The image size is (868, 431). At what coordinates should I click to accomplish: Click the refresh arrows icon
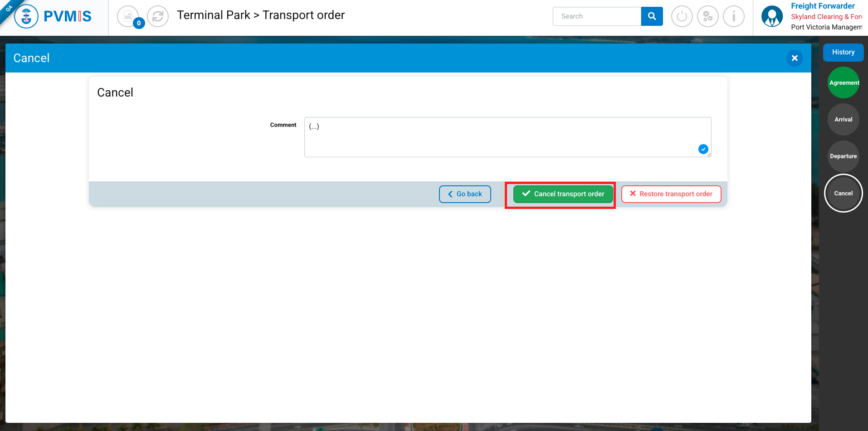[x=158, y=17]
